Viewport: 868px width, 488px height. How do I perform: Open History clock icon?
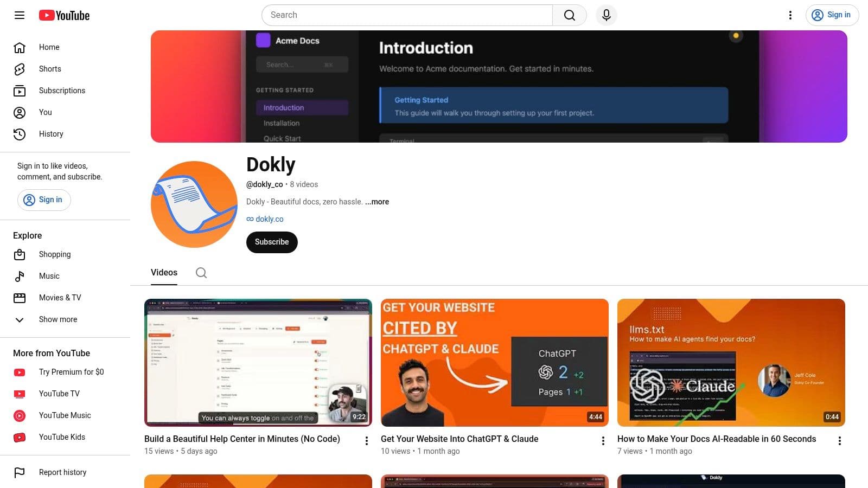point(20,134)
